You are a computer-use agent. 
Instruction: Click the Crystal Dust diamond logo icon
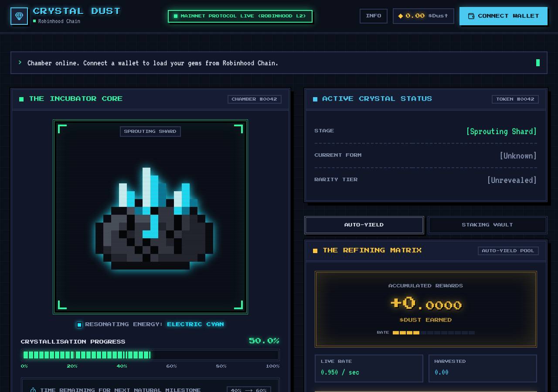click(19, 16)
